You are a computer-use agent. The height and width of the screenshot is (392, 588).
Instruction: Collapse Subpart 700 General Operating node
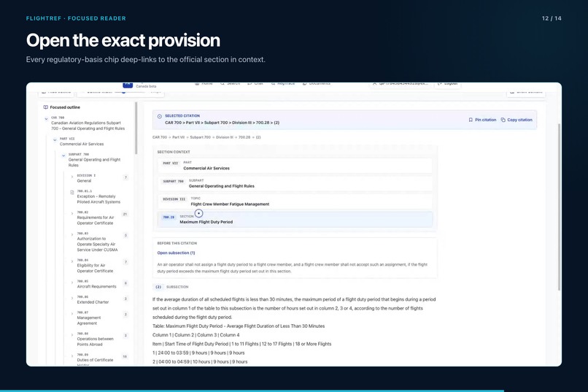63,155
